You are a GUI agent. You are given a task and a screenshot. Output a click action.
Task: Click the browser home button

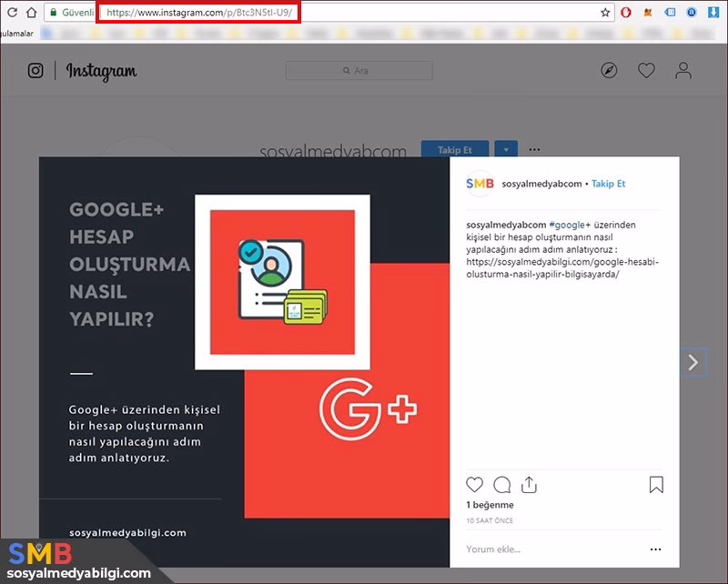(31, 13)
